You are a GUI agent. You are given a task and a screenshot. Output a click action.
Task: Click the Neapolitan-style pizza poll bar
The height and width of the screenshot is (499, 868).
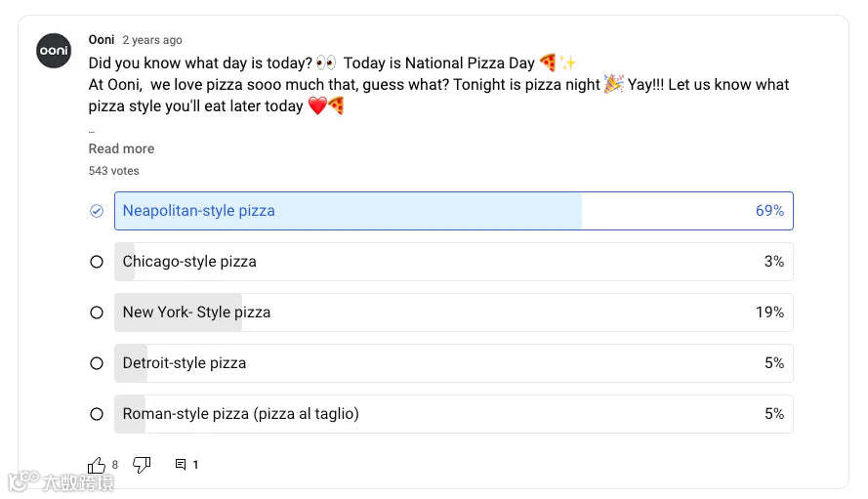(453, 211)
